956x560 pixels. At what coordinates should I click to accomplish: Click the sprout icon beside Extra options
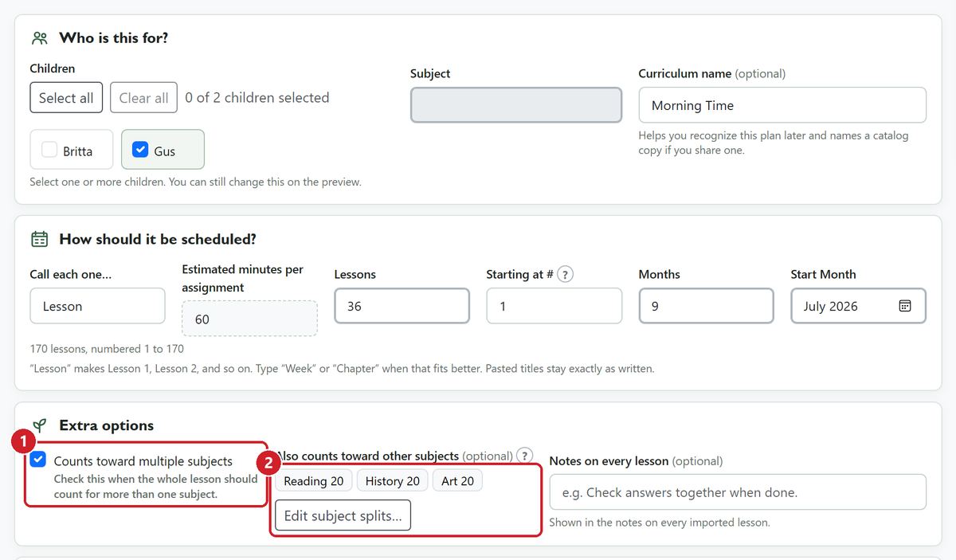tap(39, 425)
